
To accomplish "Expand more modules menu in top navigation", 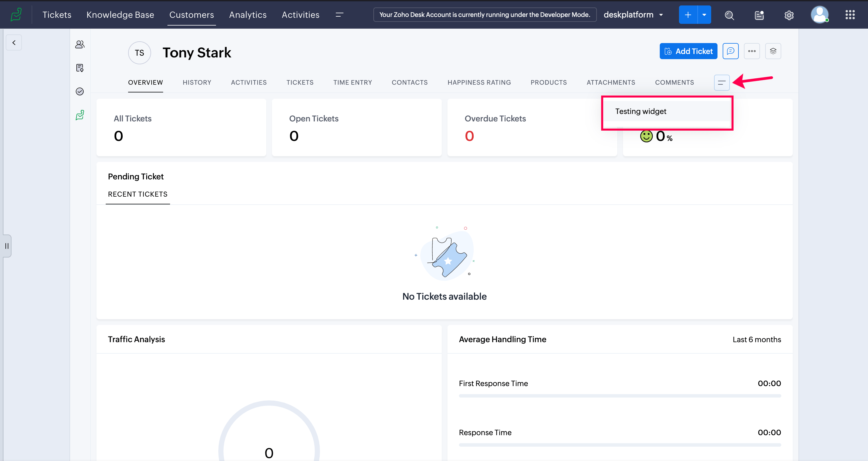I will tap(339, 14).
